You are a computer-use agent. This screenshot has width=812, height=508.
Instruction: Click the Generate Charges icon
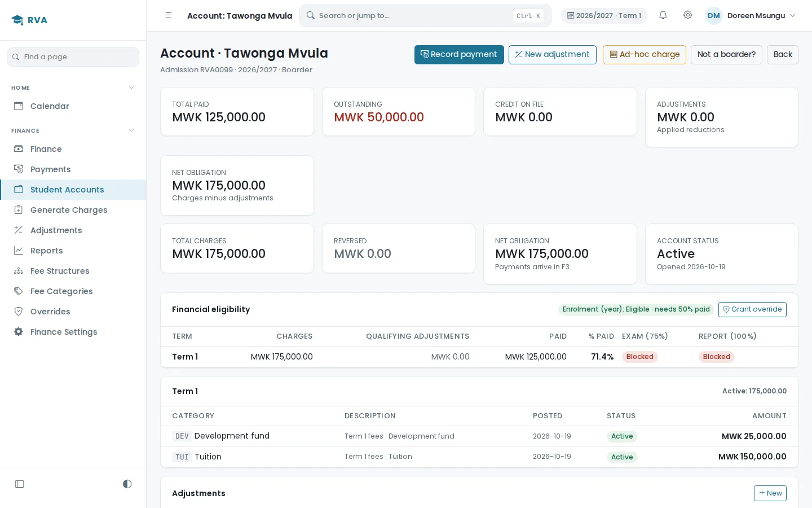19,210
